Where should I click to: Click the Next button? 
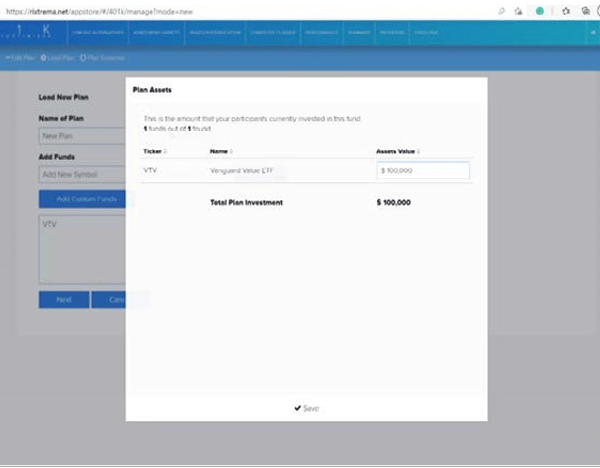(x=64, y=299)
